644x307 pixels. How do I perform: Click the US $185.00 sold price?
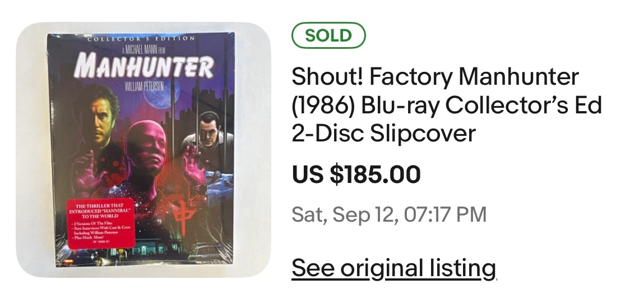coord(356,174)
